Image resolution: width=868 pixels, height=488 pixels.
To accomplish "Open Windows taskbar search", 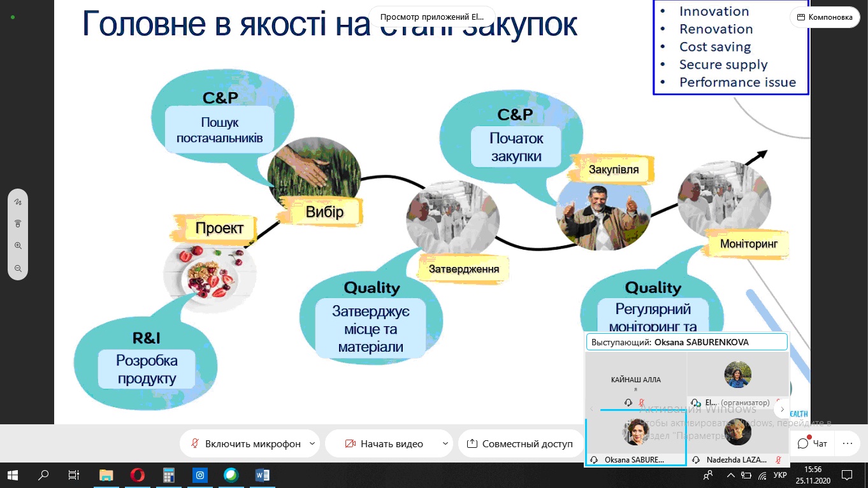I will tap(43, 475).
